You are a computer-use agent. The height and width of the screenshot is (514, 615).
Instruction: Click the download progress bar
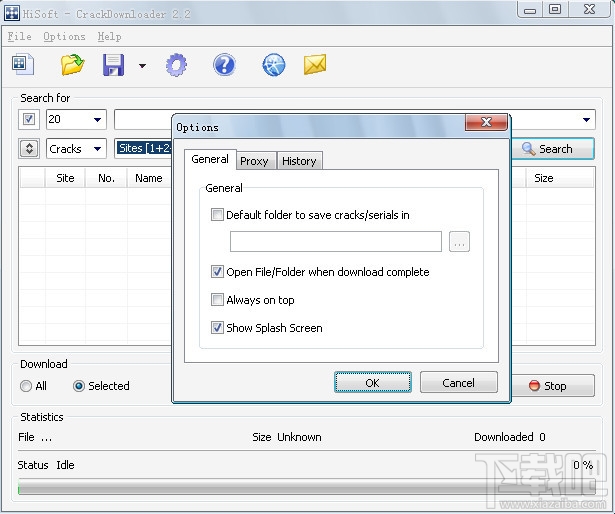[x=307, y=487]
